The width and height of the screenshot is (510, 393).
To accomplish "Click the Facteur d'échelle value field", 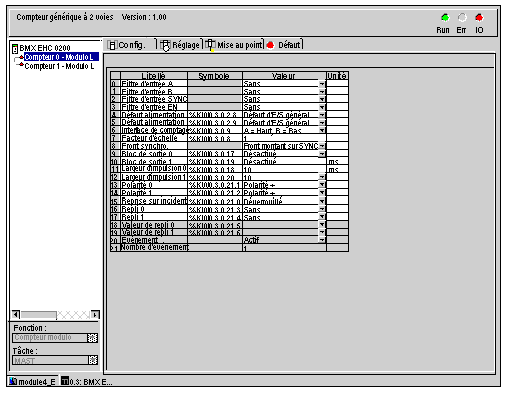I will tap(284, 138).
